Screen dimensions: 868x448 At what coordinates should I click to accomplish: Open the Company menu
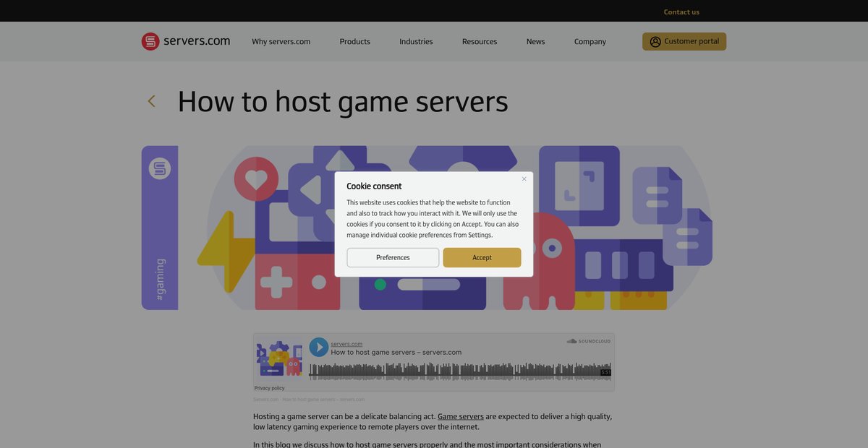pos(590,42)
